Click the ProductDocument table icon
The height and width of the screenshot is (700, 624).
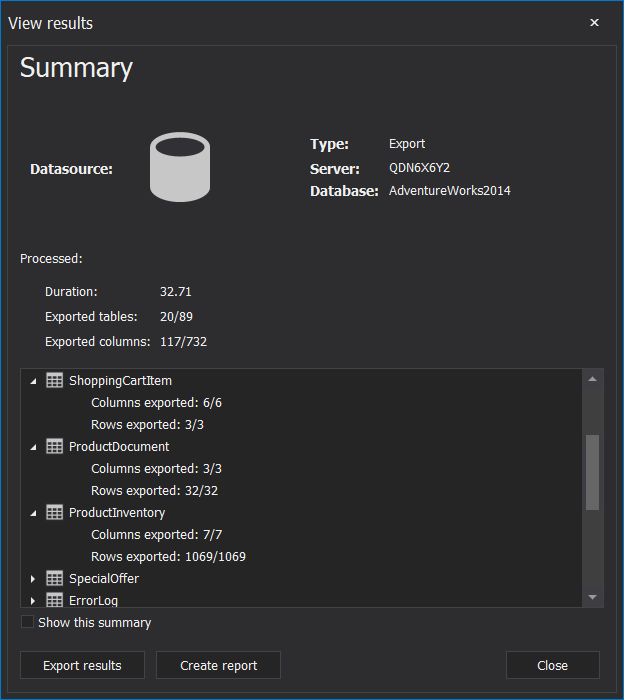coord(55,447)
